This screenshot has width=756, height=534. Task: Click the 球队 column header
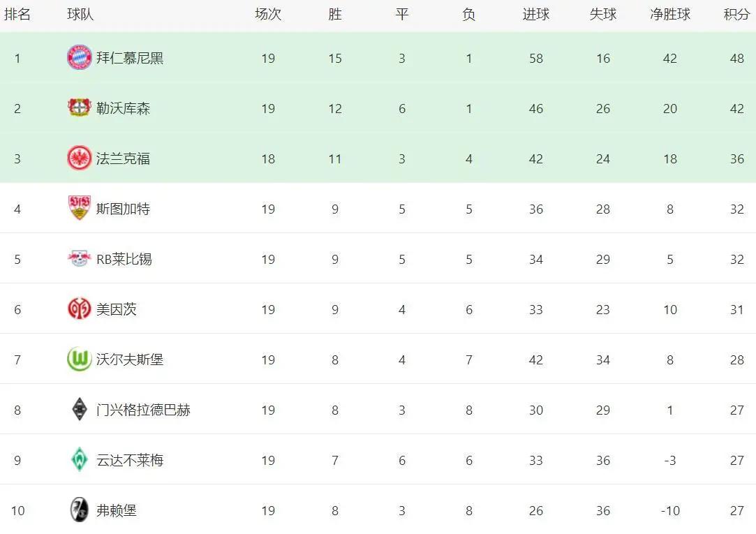pyautogui.click(x=80, y=15)
